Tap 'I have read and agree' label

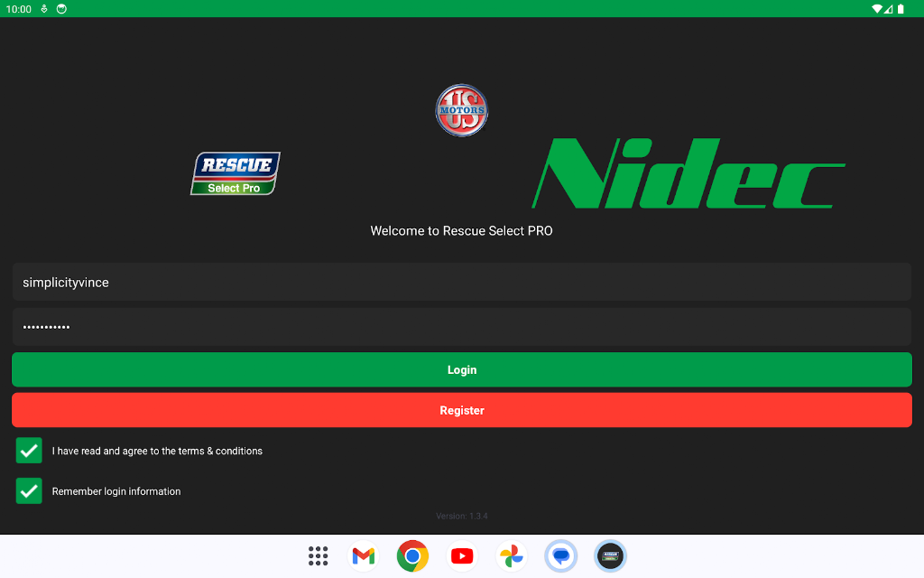click(x=157, y=451)
